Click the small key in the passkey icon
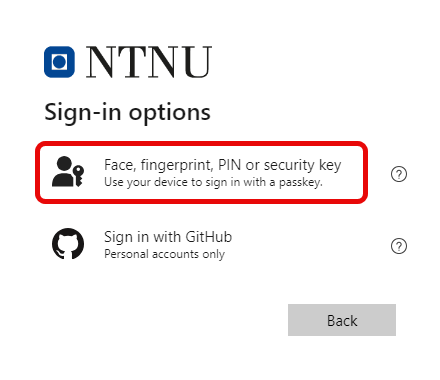This screenshot has width=440, height=380. tap(78, 176)
